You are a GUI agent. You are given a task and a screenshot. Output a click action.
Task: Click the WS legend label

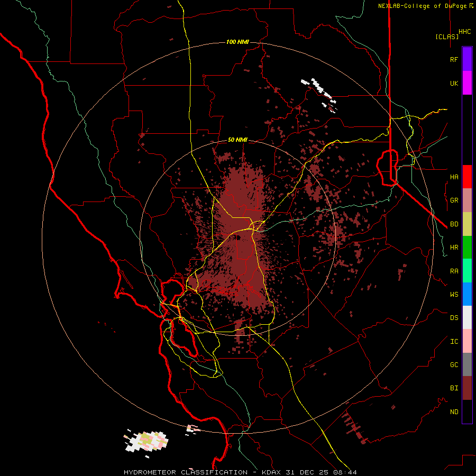(x=454, y=295)
